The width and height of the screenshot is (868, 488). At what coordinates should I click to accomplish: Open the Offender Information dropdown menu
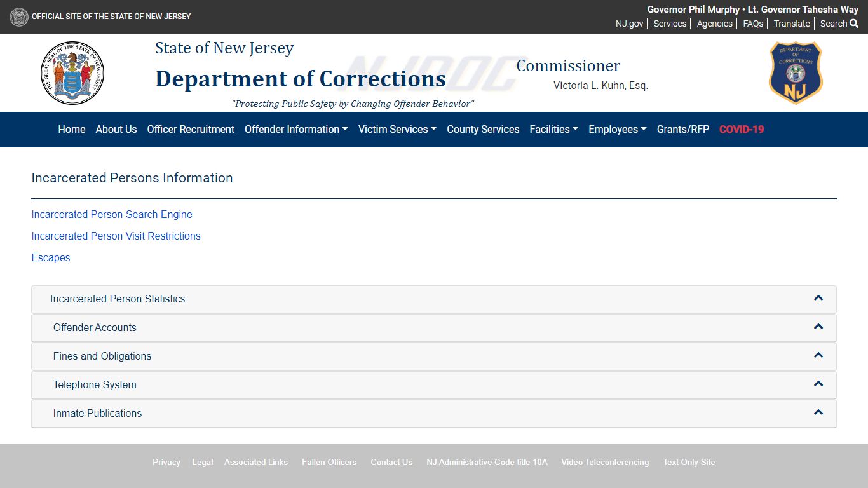296,129
